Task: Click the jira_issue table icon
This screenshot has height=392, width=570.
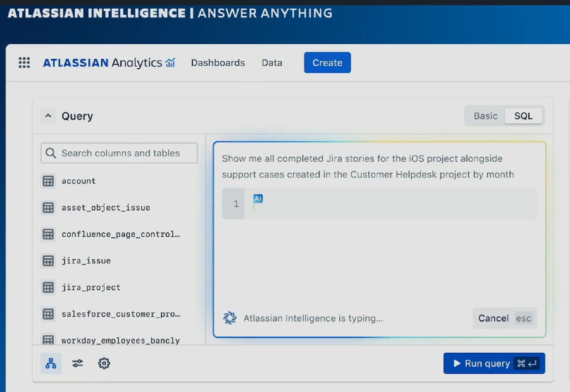Action: point(48,261)
